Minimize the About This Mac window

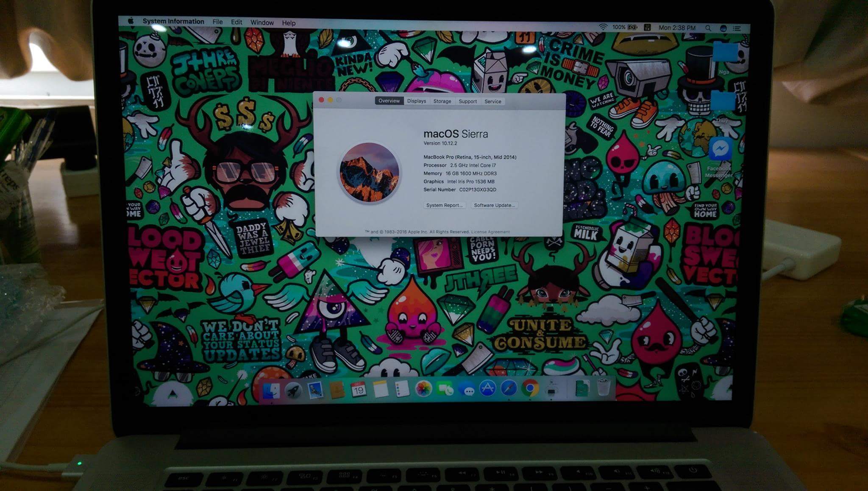coord(330,100)
